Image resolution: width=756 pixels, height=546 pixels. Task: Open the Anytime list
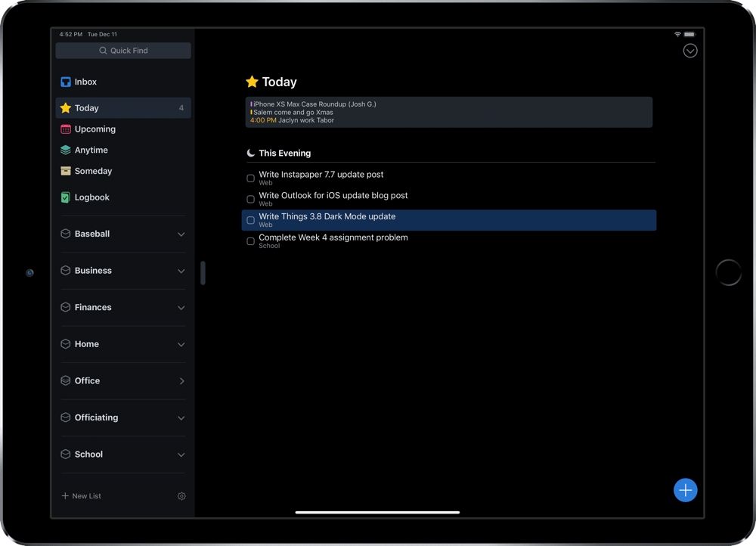coord(123,150)
